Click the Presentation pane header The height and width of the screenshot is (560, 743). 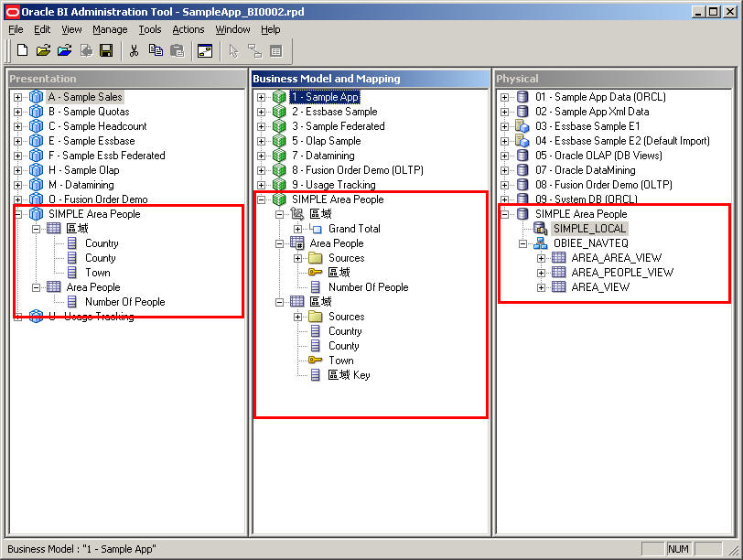click(126, 79)
